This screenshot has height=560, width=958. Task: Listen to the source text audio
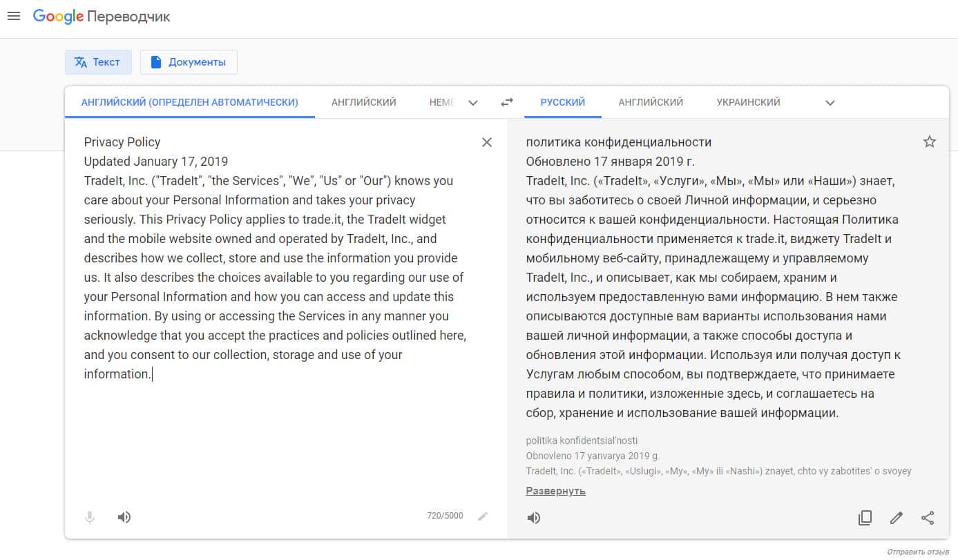coord(124,517)
